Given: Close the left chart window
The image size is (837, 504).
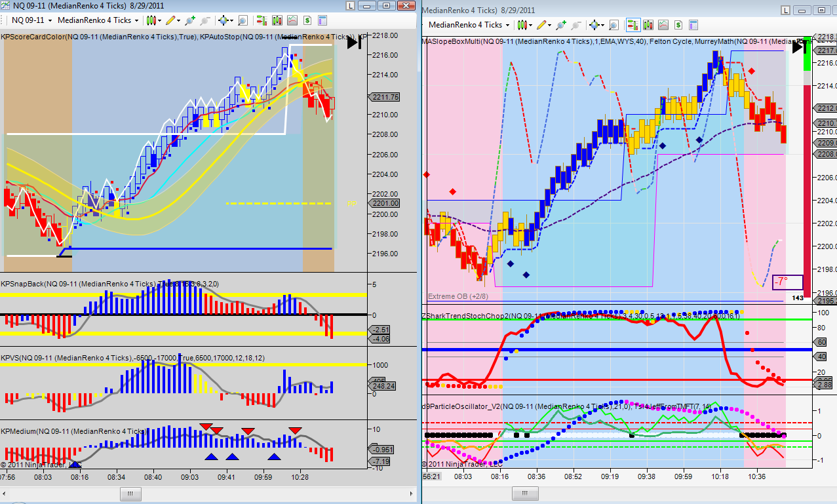Looking at the screenshot, I should pyautogui.click(x=405, y=6).
